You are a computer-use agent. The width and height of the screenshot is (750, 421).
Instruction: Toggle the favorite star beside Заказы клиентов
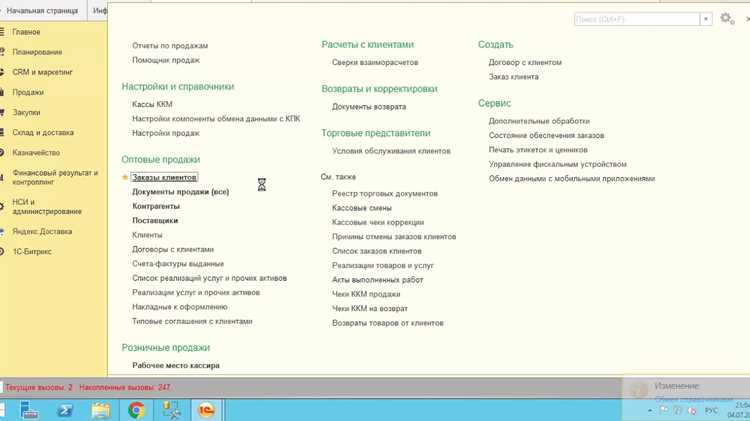tap(125, 177)
